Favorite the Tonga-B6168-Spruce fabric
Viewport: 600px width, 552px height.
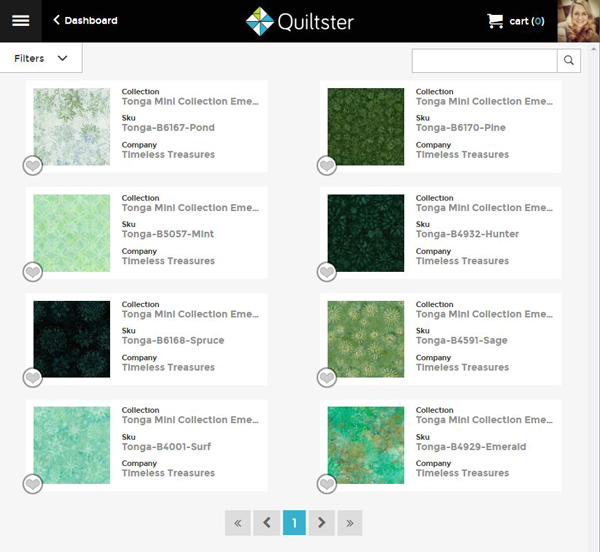(x=33, y=378)
